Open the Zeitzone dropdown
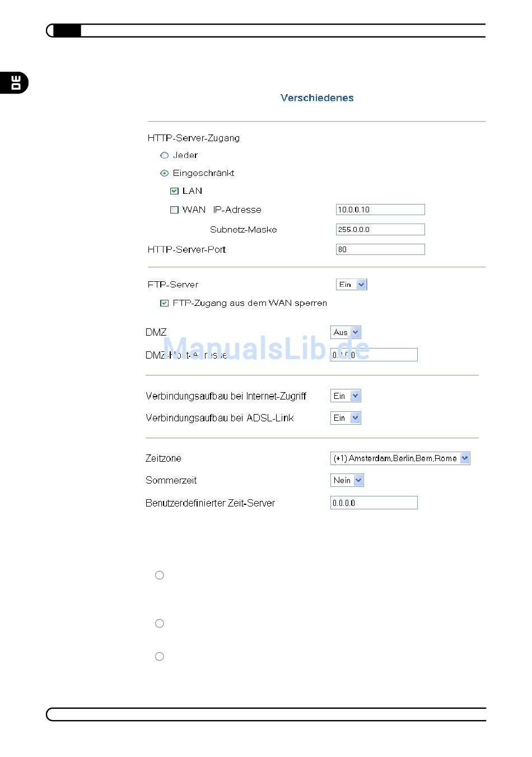Image resolution: width=532 pixels, height=757 pixels. [400, 458]
